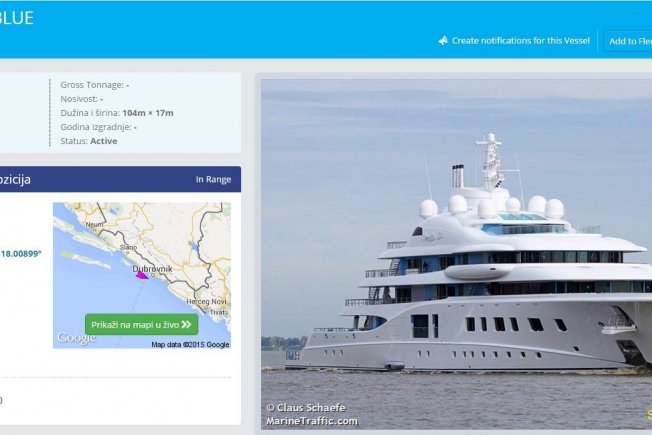
Task: Click the Gross Tonnage field
Action: (95, 85)
